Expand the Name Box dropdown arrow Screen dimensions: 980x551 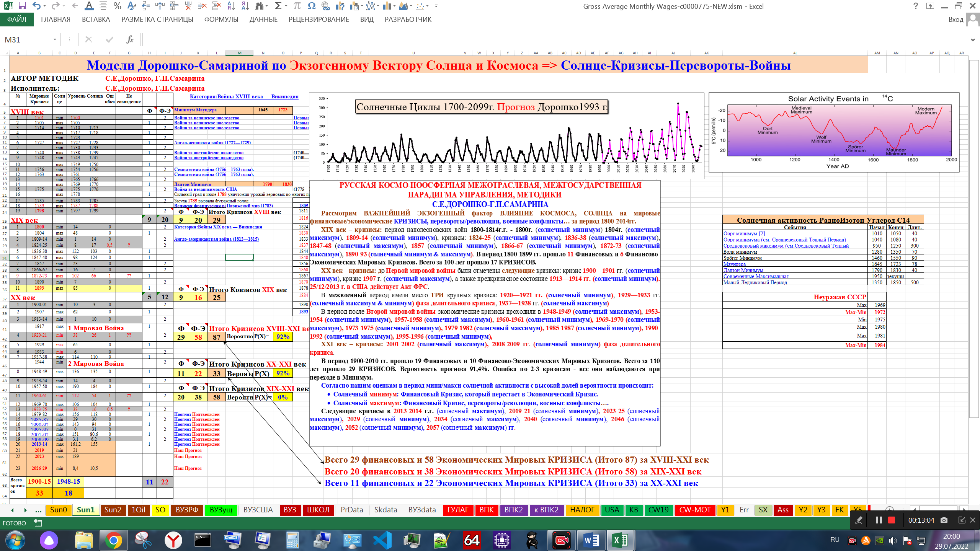[x=55, y=39]
